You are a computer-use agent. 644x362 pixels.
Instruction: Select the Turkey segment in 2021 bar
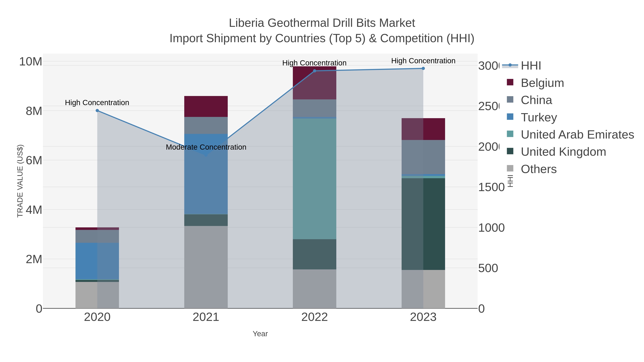coord(206,174)
